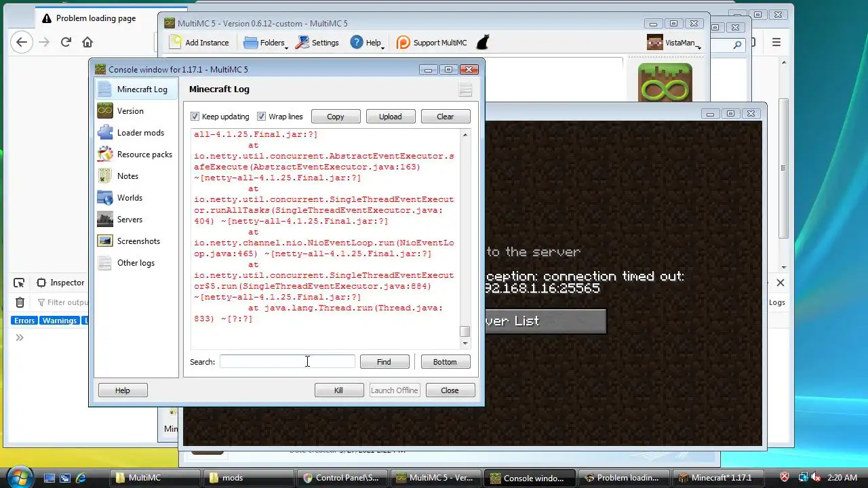Jump to the log Bottom
The height and width of the screenshot is (488, 868).
click(446, 362)
